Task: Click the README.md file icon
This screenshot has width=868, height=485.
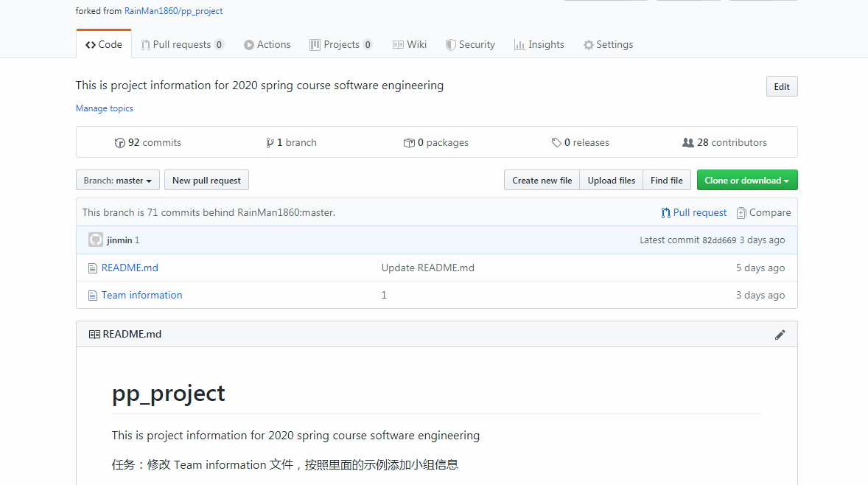Action: (93, 268)
